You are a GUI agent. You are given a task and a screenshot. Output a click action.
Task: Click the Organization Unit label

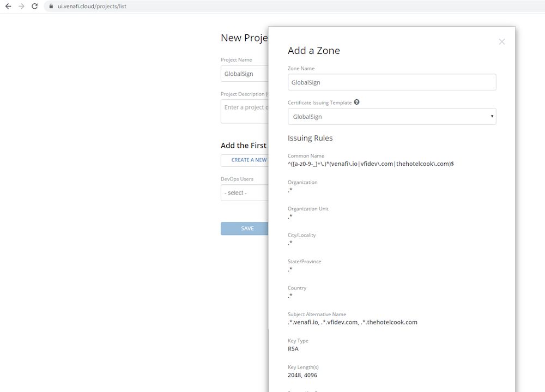click(308, 209)
